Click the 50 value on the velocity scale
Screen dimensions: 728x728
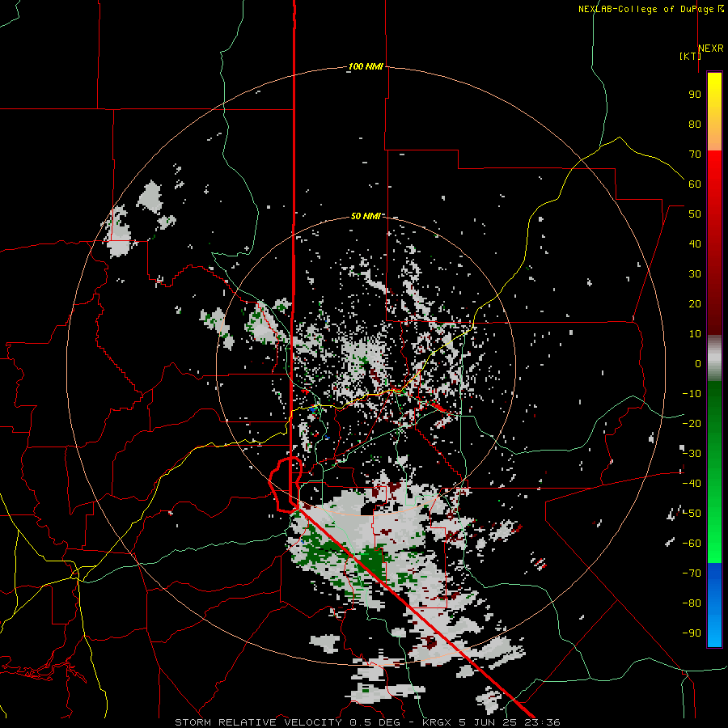[x=695, y=214]
